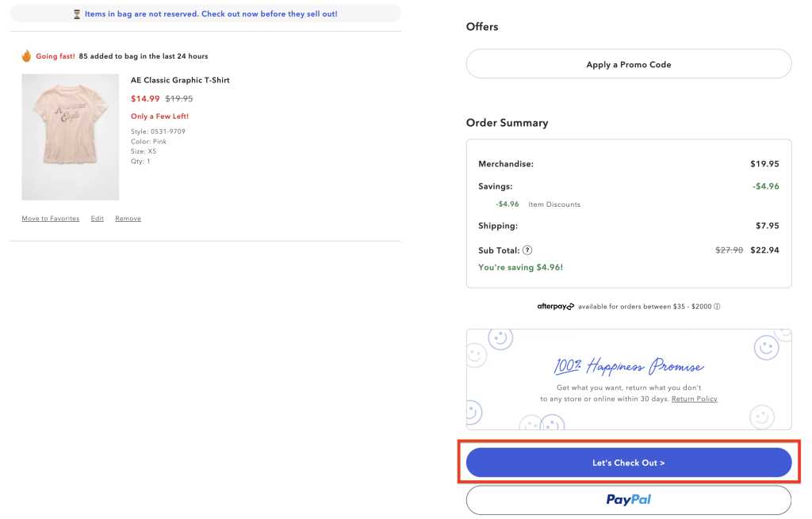Screen dimensions: 812x519
Task: Click the Sub Total help question mark icon
Action: [527, 250]
